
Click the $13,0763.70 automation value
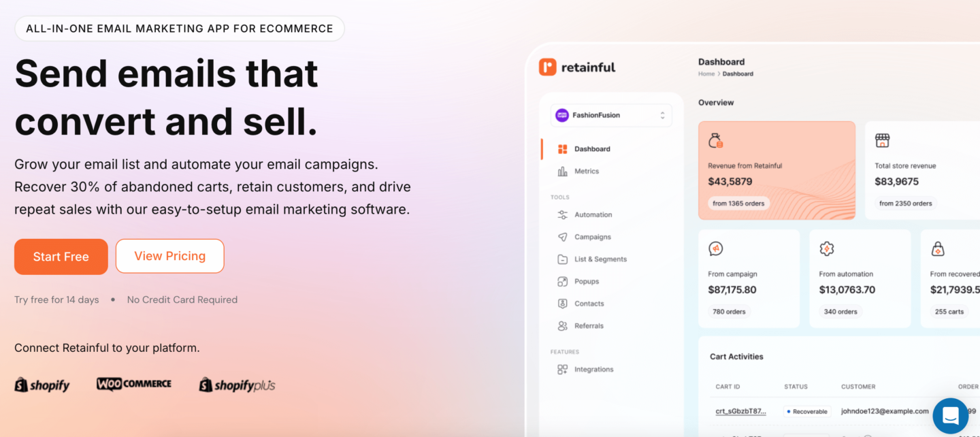847,290
